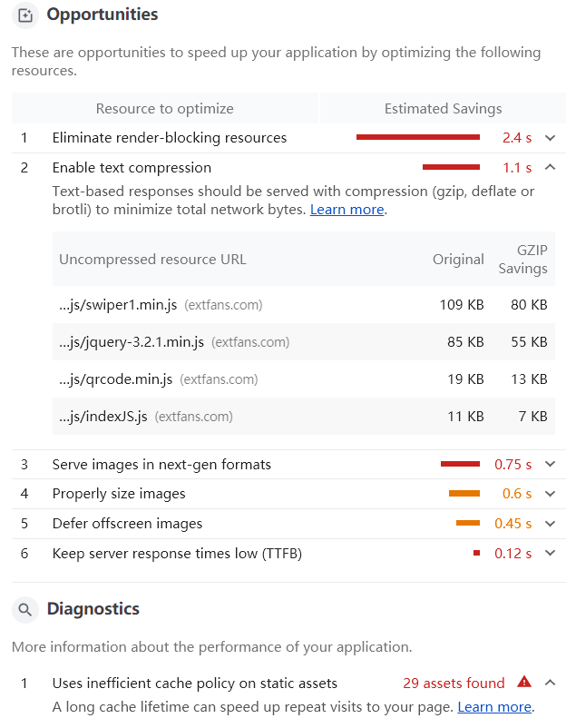Click the 2.4 s red savings bar
Image resolution: width=576 pixels, height=728 pixels.
(x=417, y=138)
